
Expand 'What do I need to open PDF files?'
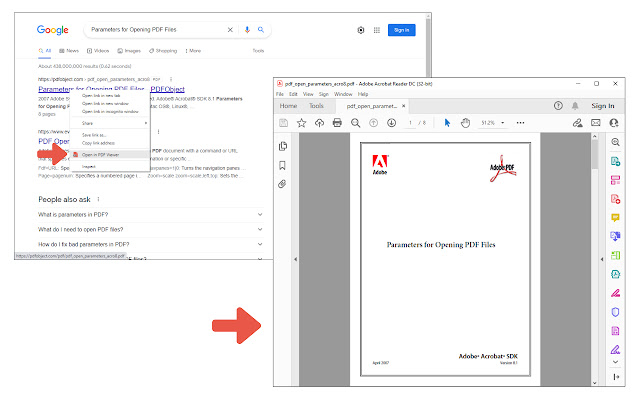[260, 229]
